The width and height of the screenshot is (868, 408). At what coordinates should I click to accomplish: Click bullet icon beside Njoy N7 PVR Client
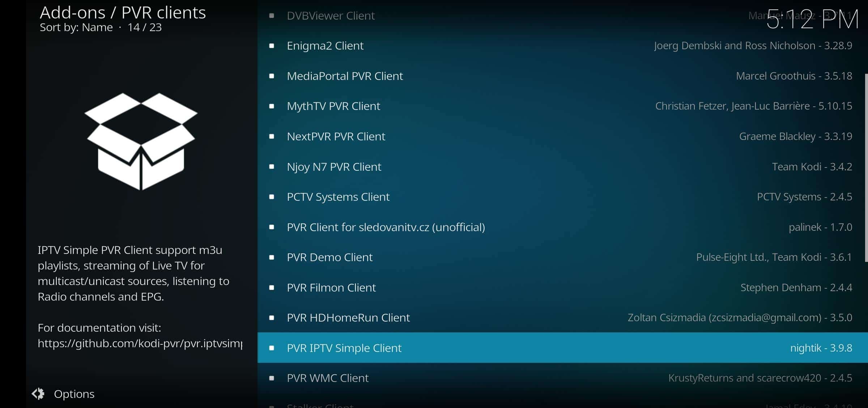[x=272, y=167]
